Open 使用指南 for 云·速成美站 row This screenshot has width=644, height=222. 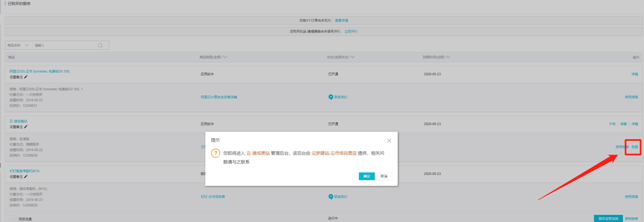[x=622, y=147]
